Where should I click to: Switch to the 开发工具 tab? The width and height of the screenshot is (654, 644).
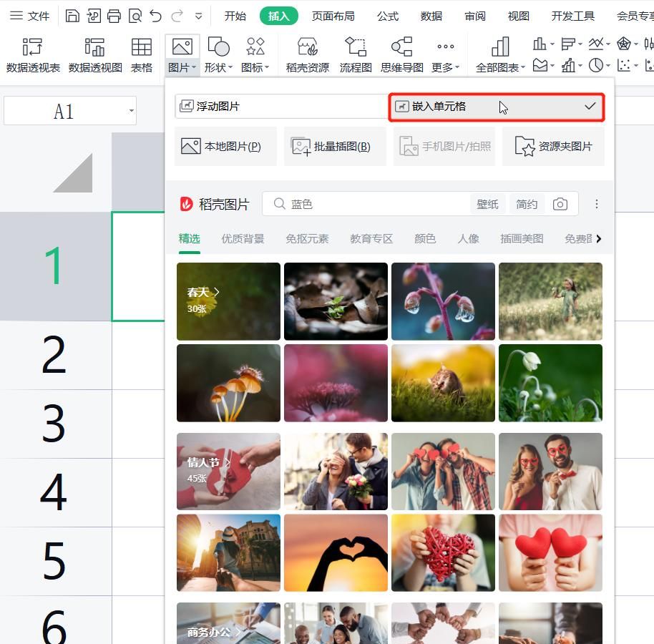point(573,16)
